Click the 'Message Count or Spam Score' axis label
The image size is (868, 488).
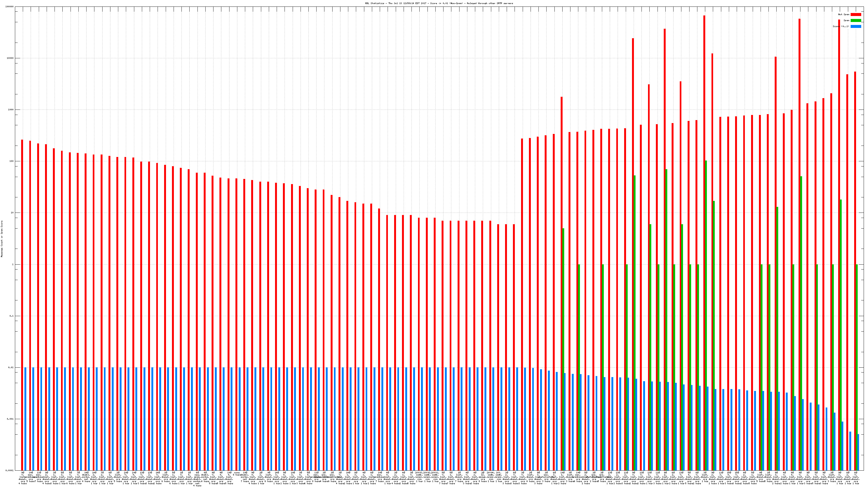(2, 239)
